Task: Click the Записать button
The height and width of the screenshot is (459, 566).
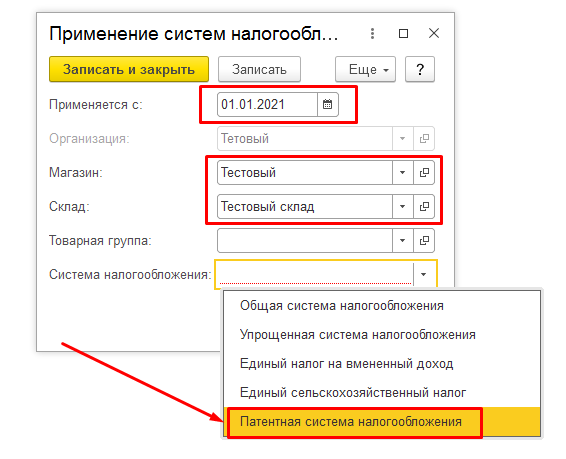Action: point(259,69)
